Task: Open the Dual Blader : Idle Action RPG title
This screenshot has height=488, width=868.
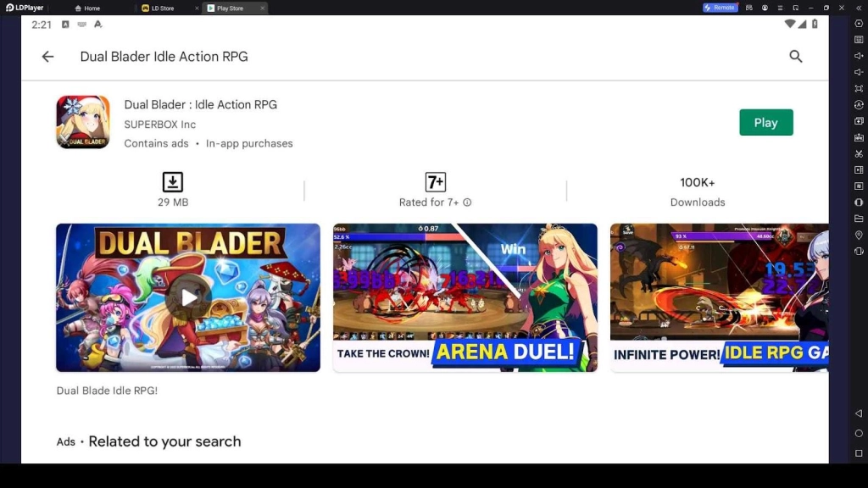Action: point(200,104)
